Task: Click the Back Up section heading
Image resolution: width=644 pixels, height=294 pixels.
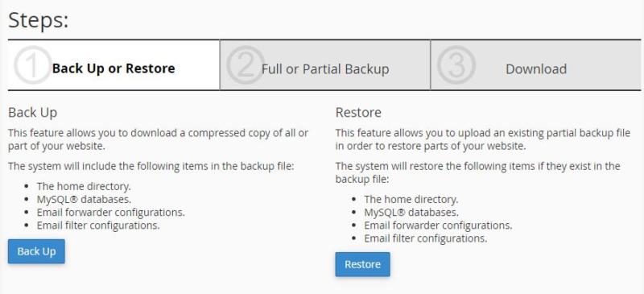Action: click(32, 113)
